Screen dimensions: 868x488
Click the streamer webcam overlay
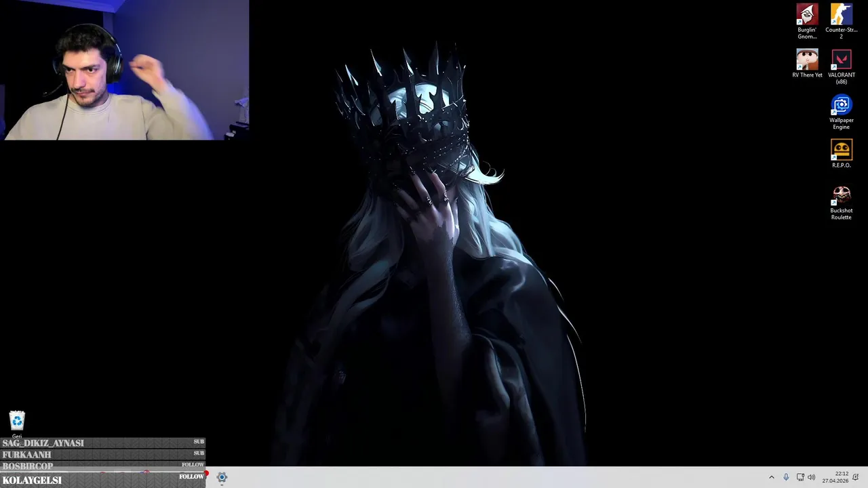click(125, 70)
